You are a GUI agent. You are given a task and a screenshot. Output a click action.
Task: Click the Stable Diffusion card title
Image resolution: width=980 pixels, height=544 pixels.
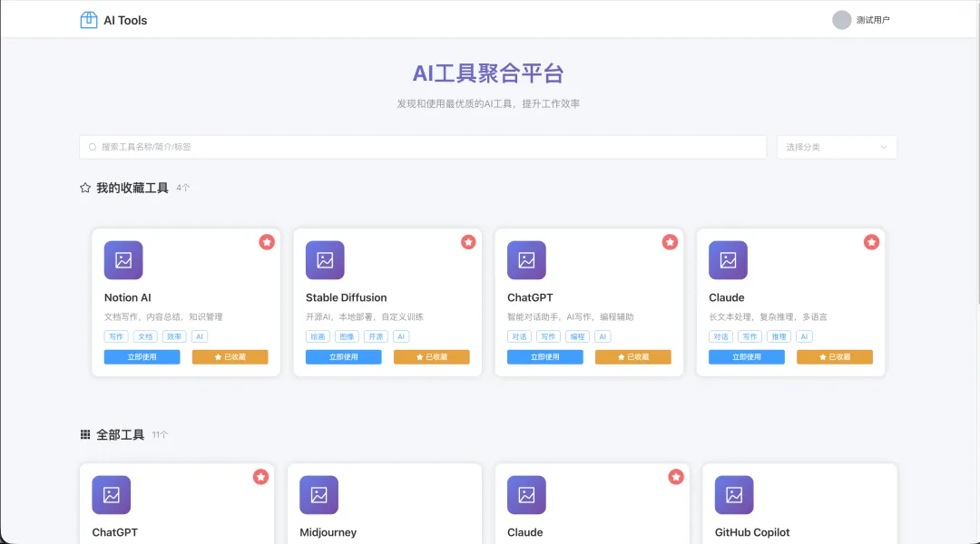347,297
